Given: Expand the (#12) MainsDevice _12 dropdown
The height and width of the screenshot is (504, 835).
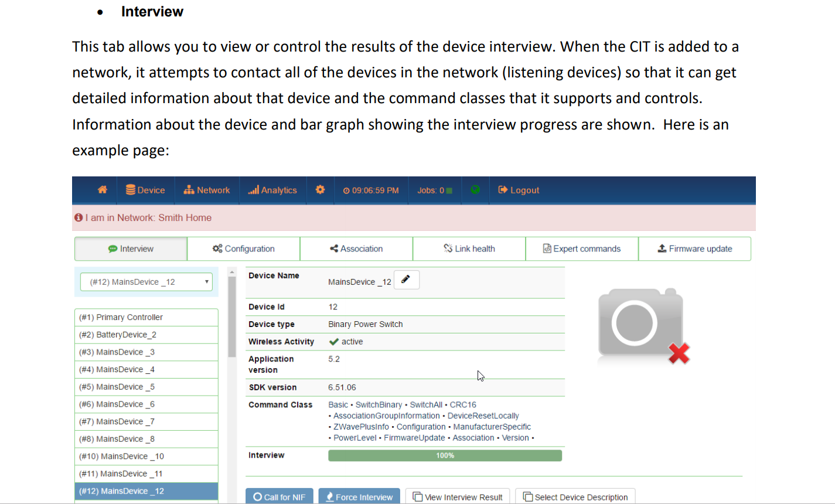Looking at the screenshot, I should [146, 282].
